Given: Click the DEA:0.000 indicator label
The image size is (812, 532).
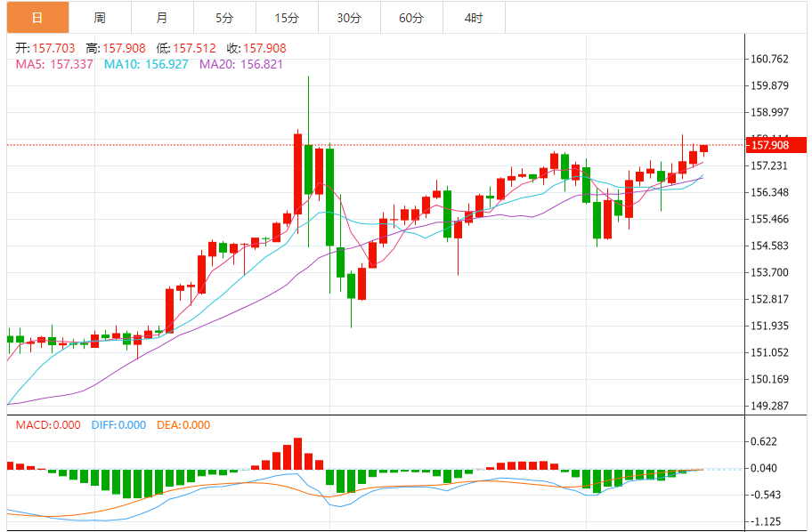Looking at the screenshot, I should (x=183, y=425).
